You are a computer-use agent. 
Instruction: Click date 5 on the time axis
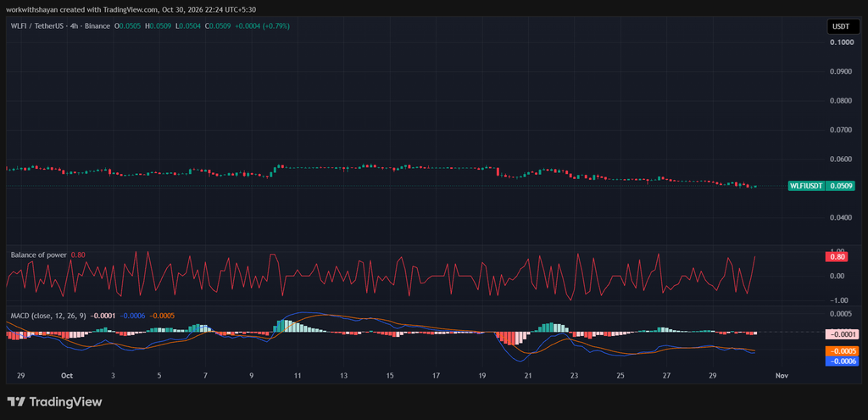(159, 376)
